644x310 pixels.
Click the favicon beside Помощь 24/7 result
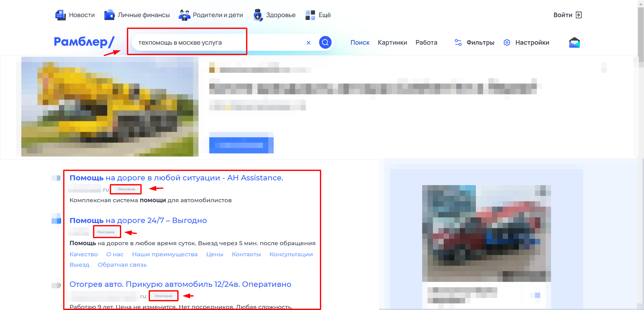point(56,221)
